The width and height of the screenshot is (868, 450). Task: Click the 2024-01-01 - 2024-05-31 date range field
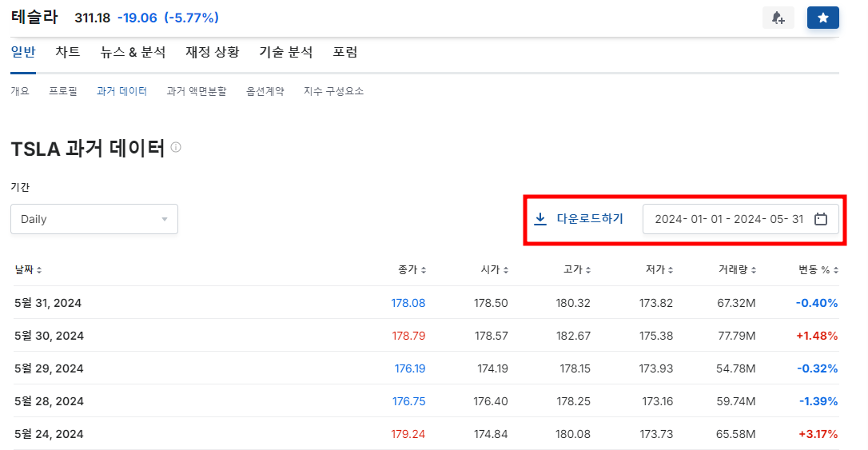(741, 219)
